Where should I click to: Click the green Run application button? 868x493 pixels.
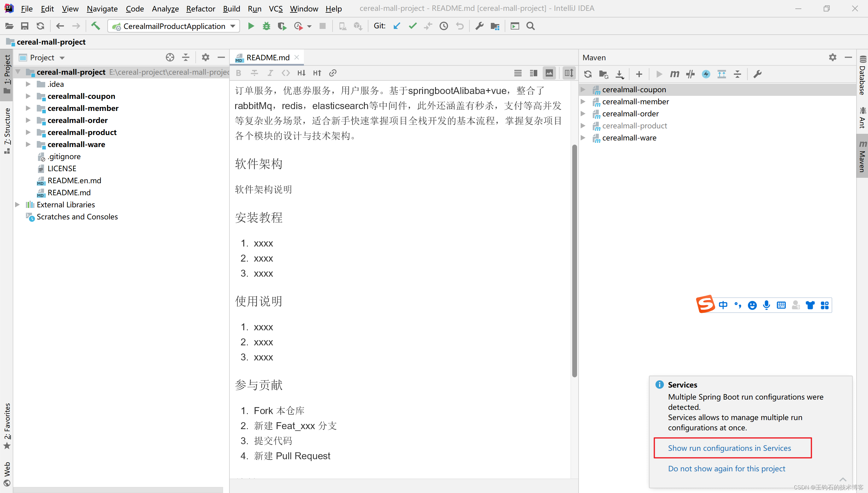pyautogui.click(x=251, y=26)
